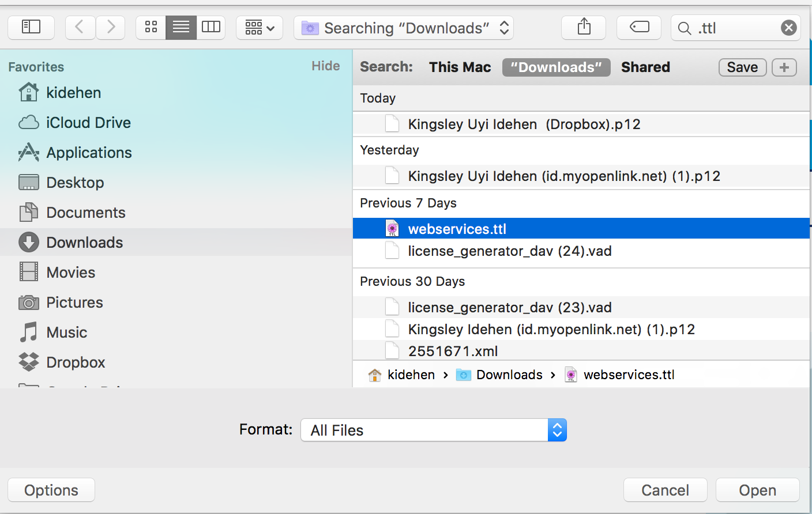Switch to icon view
The image size is (812, 514).
point(151,27)
